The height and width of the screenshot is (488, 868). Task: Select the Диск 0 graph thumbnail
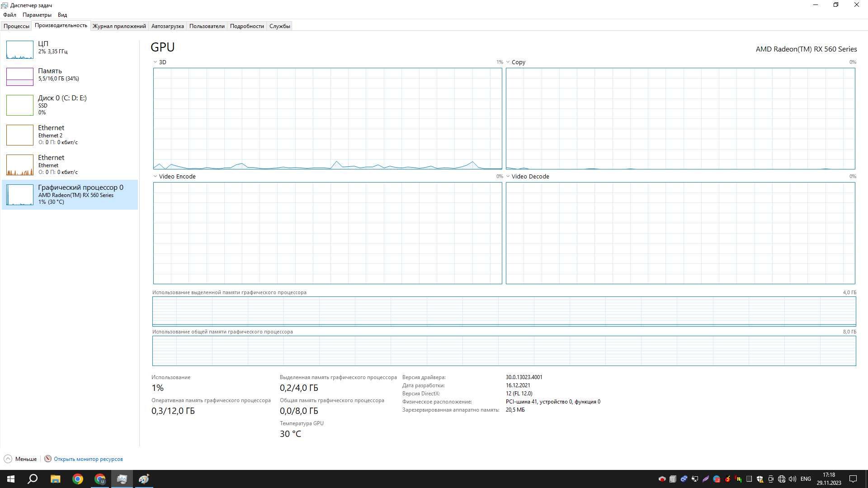coord(20,105)
